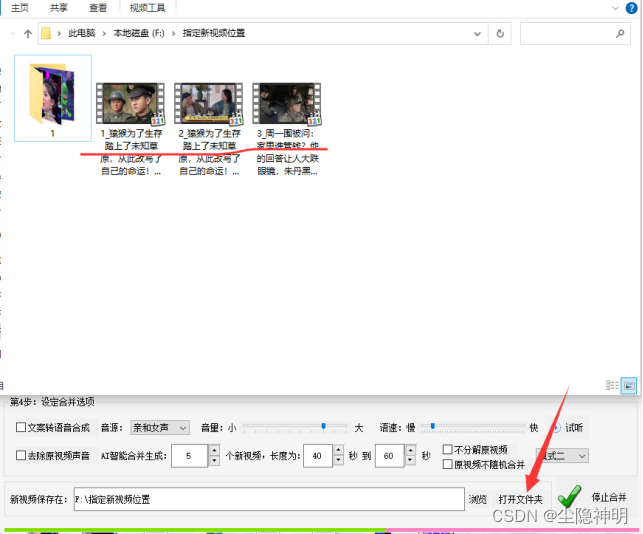Open the 主页 ribbon tab
This screenshot has width=643, height=534.
(20, 8)
